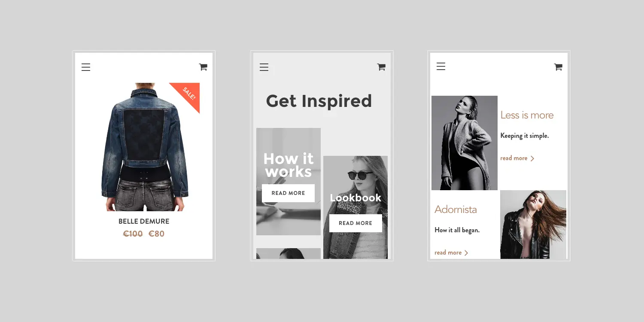Open the leather jacket model photo
644x322 pixels.
(x=533, y=225)
